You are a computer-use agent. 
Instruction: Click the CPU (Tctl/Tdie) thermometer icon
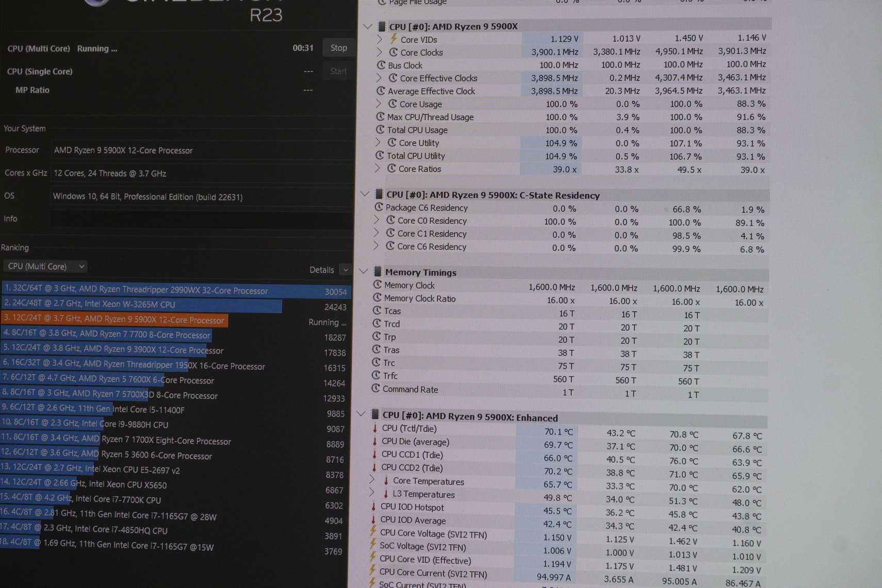(375, 428)
